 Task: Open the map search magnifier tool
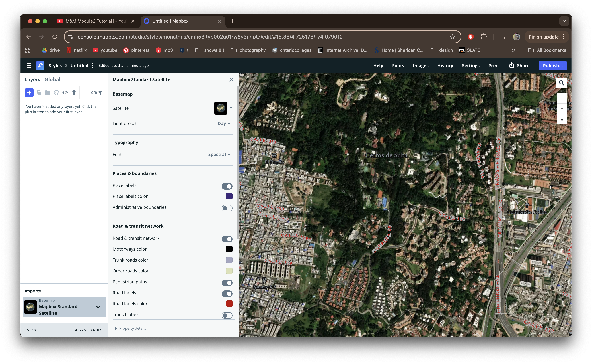point(562,83)
